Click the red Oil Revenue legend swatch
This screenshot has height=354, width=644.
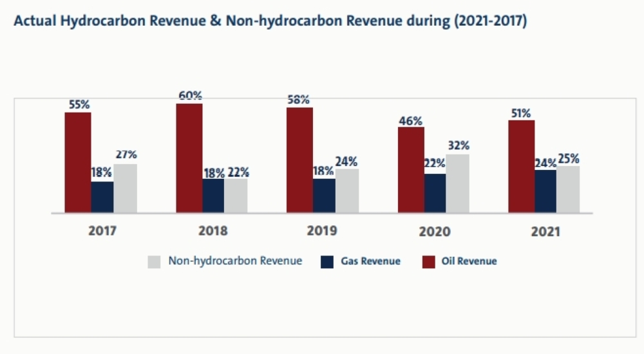click(429, 262)
